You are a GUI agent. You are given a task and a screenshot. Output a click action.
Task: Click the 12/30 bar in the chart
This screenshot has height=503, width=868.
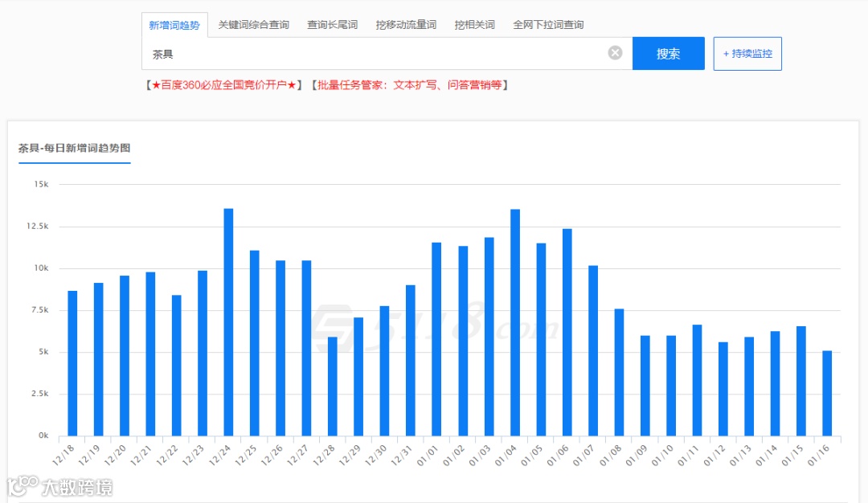click(385, 371)
